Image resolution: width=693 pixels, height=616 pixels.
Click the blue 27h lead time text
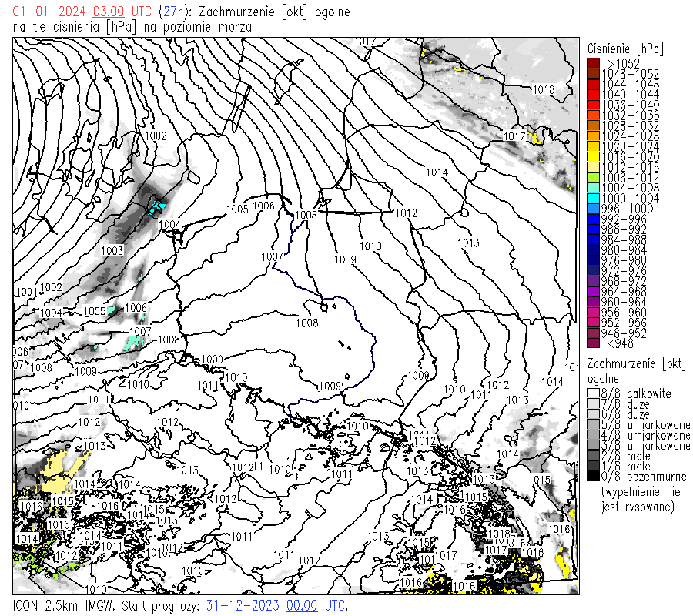coord(172,12)
